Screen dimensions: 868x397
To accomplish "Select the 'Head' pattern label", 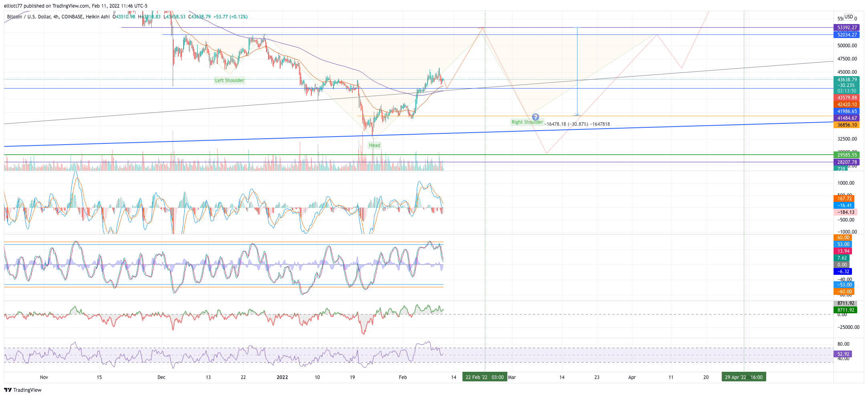I will 374,145.
